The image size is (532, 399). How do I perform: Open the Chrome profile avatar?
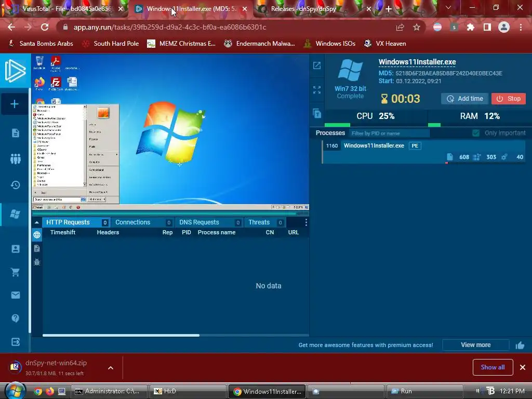pyautogui.click(x=504, y=27)
